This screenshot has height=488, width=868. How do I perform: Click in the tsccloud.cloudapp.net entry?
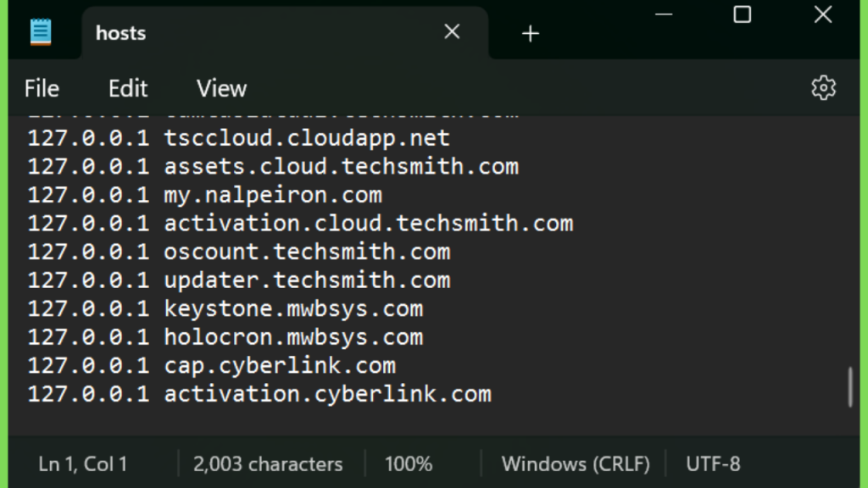tap(307, 138)
